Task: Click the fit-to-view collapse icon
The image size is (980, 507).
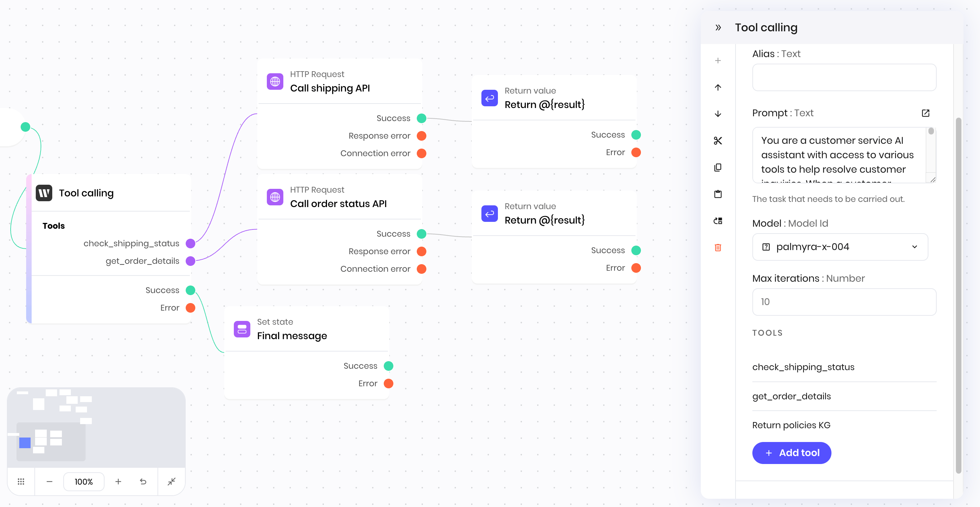Action: click(172, 482)
